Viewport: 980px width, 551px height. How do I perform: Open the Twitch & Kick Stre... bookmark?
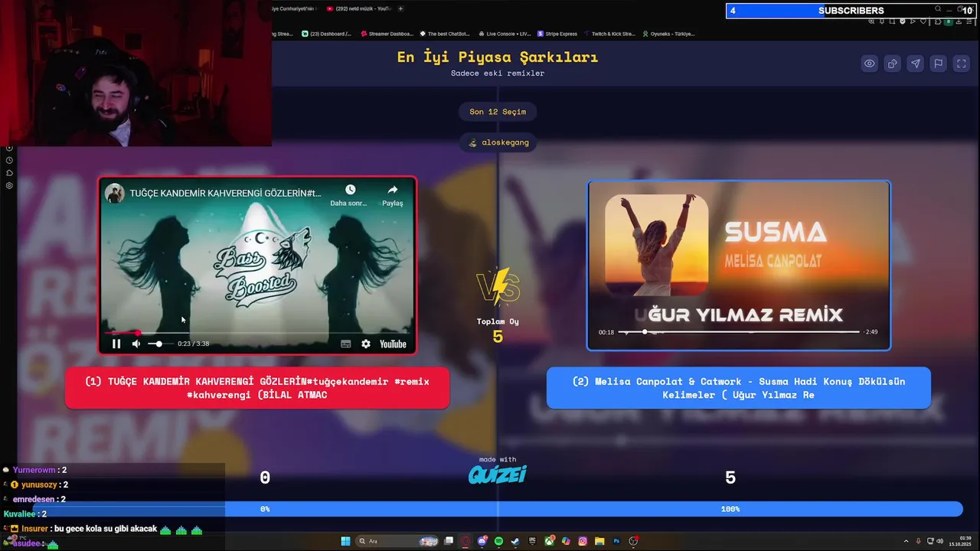tap(609, 34)
